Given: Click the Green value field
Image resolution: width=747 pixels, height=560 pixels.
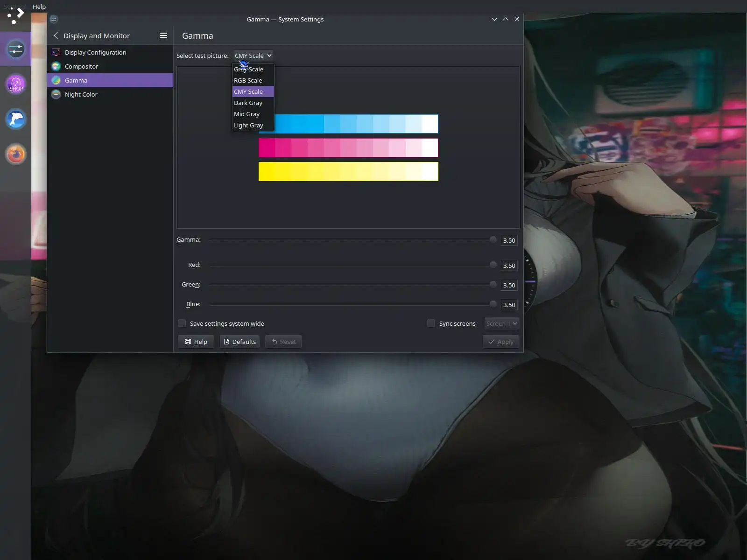Looking at the screenshot, I should click(x=509, y=285).
